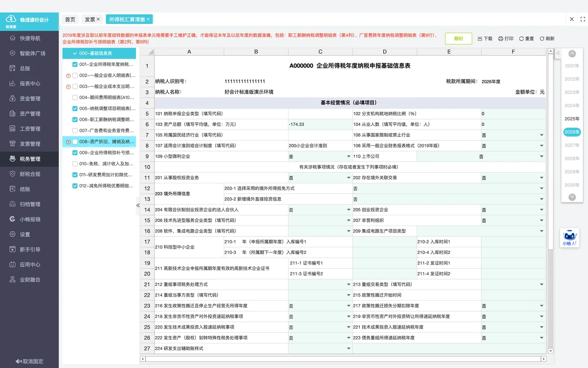Open 报表中心 chart icon

[x=12, y=84]
